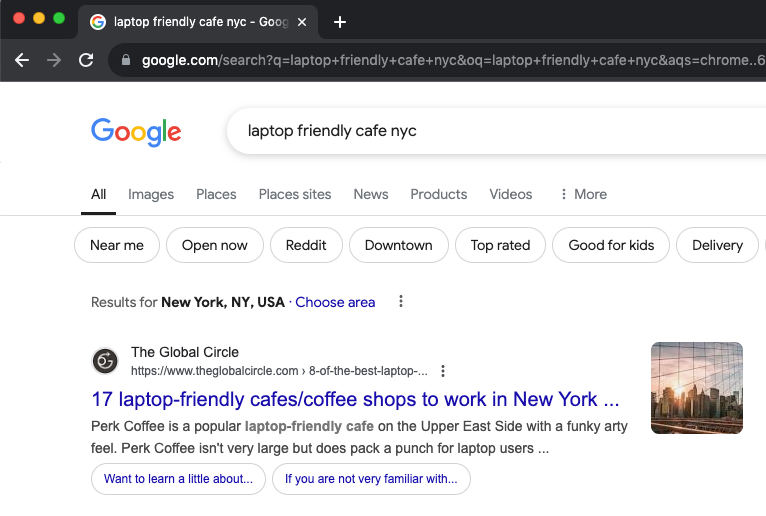Reload the page with refresh icon
Viewport: 766px width, 516px height.
(86, 60)
